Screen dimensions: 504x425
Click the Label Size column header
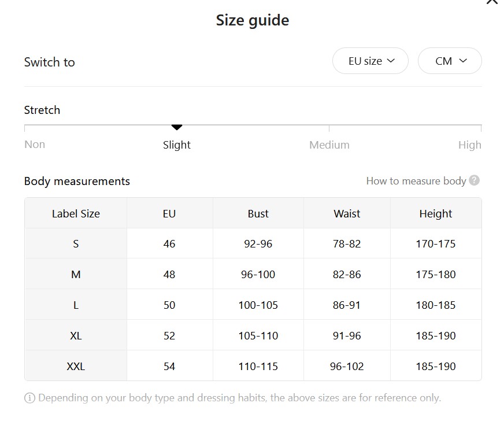tap(76, 213)
